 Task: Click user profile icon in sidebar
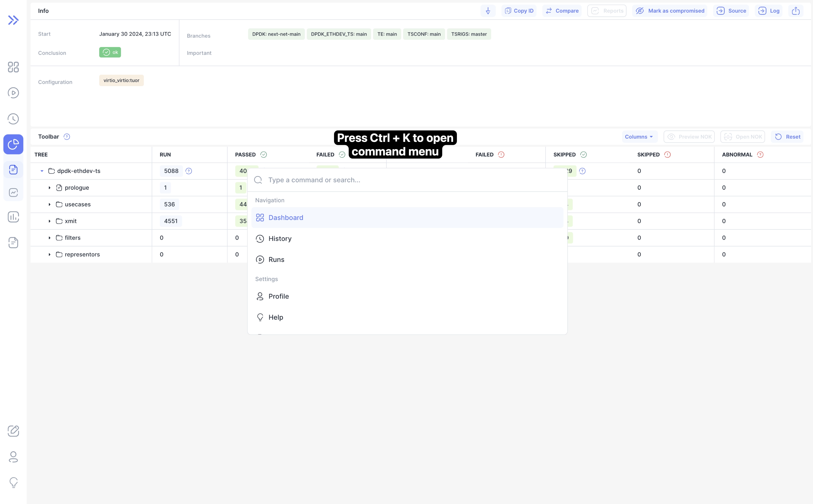click(13, 457)
